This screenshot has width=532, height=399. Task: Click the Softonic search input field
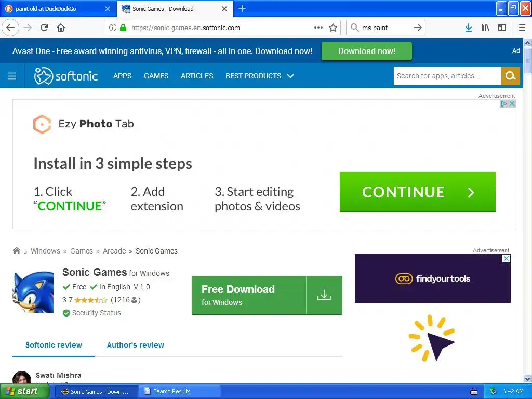click(447, 76)
